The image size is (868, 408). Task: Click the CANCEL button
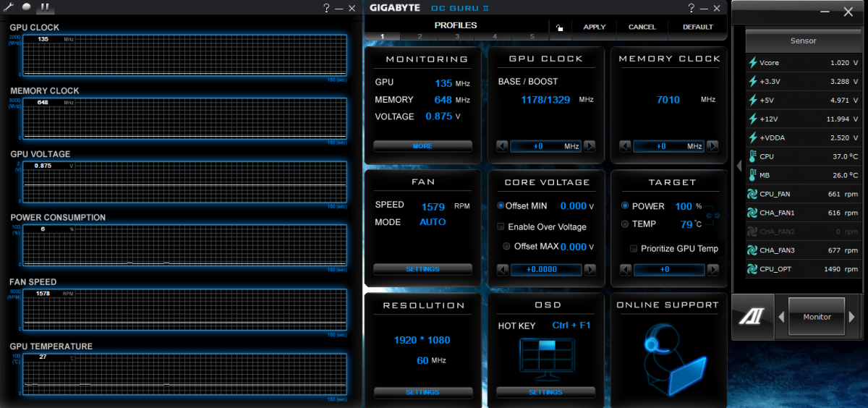(642, 27)
